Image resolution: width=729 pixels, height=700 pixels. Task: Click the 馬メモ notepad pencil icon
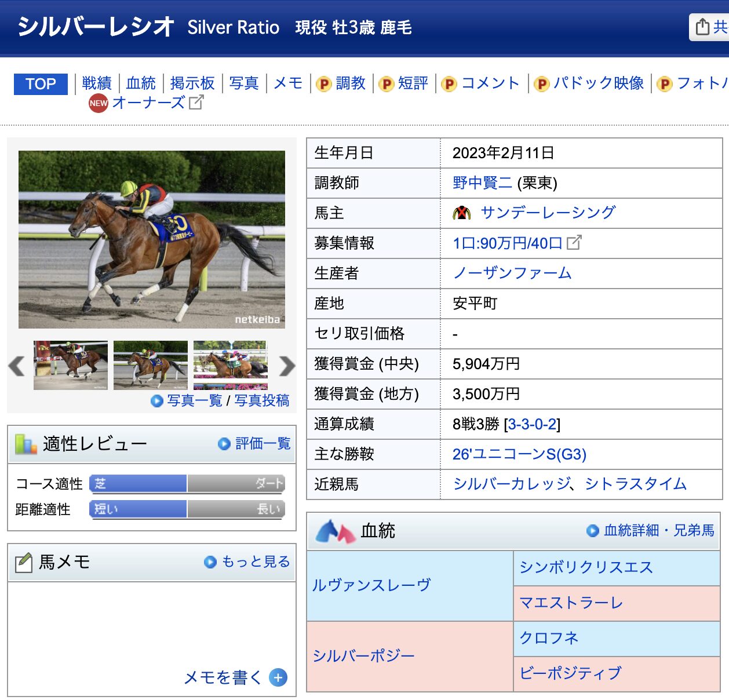pos(23,562)
